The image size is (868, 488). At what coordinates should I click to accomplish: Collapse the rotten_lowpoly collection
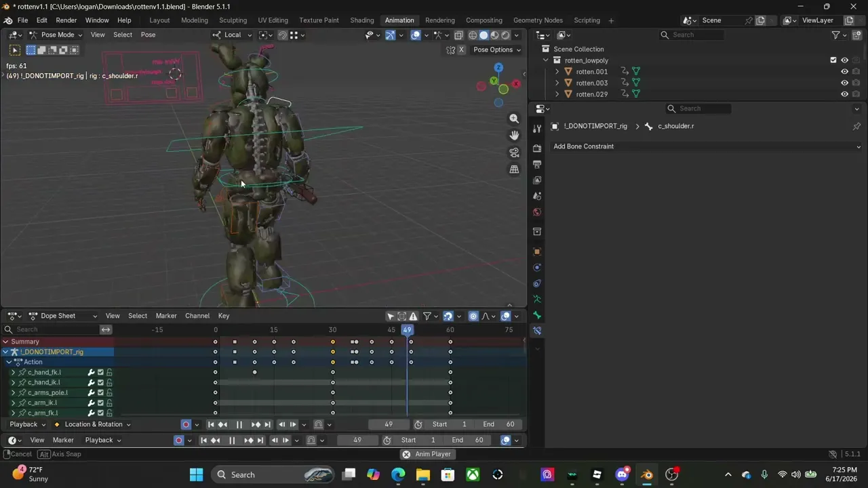[546, 60]
